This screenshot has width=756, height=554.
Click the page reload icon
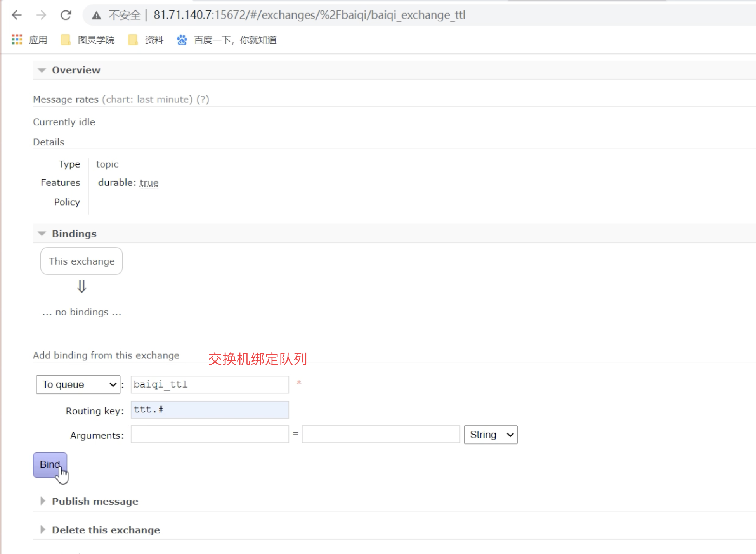(x=66, y=15)
